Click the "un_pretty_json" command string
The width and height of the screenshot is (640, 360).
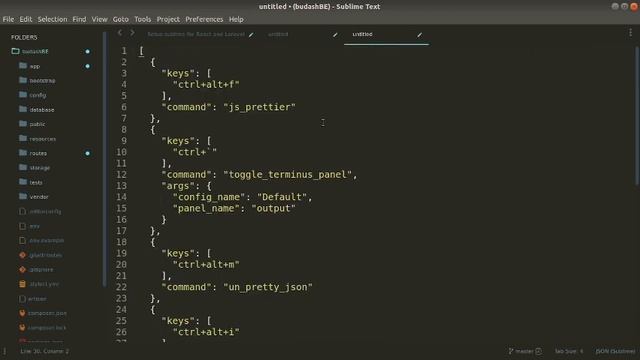[x=268, y=287]
